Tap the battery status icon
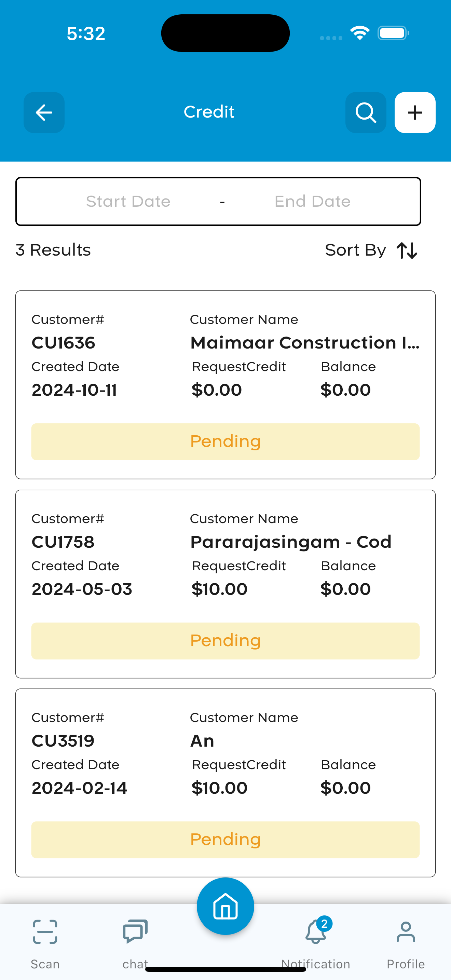Viewport: 451px width, 980px height. pyautogui.click(x=393, y=33)
